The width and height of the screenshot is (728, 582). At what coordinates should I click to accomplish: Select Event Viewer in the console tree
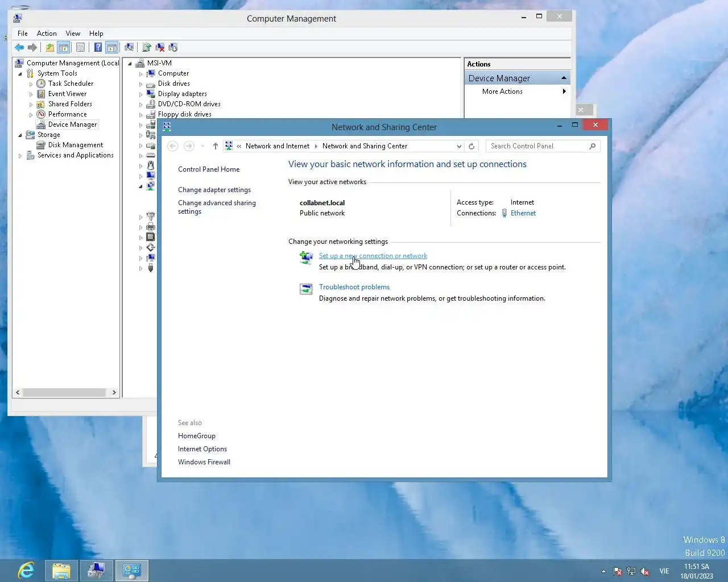pyautogui.click(x=67, y=94)
